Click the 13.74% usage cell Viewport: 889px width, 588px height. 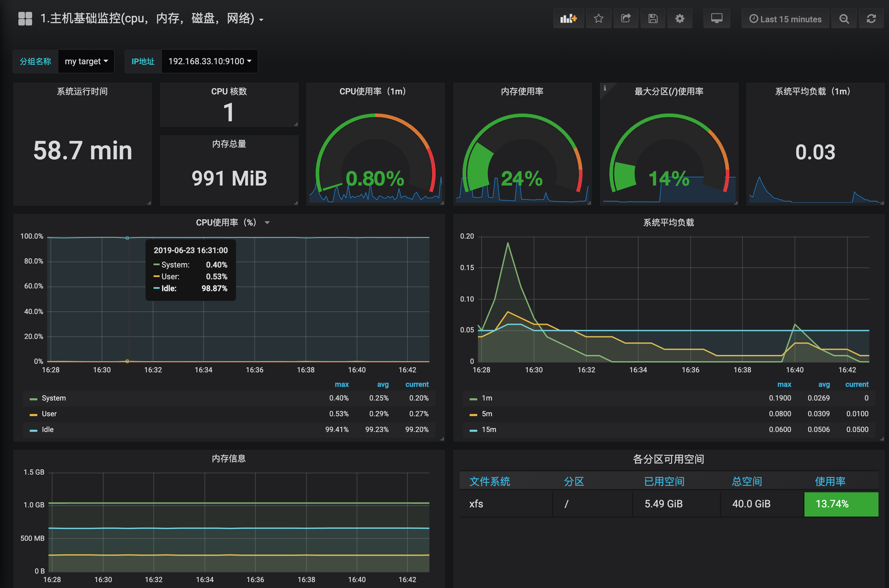[x=841, y=504]
